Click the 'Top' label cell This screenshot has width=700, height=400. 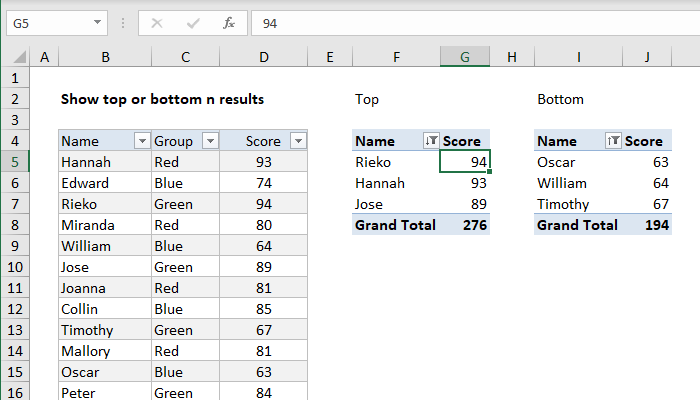[x=367, y=99]
